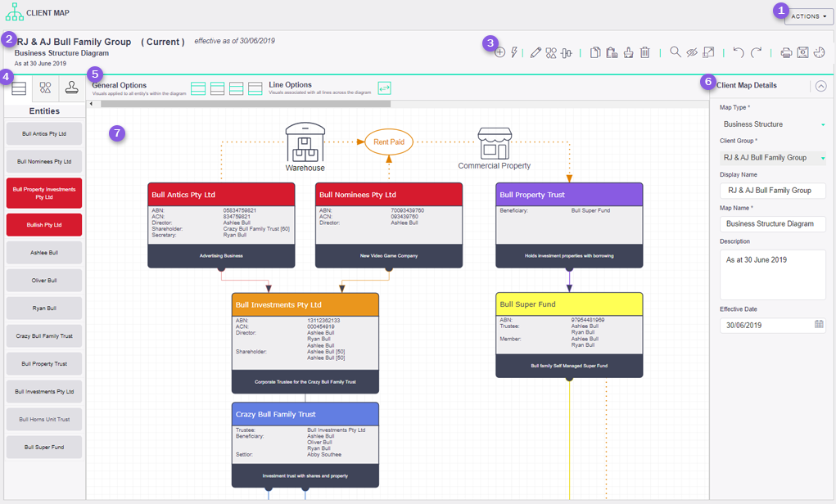Toggle the all-sections-highlighted general option
Screen dimensions: 836x504
click(x=198, y=88)
